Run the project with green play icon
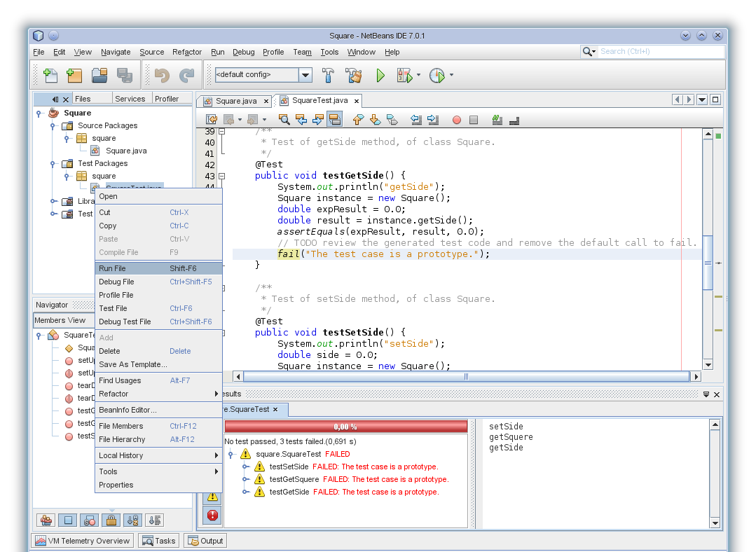Screen dimensions: 756x552 tap(380, 75)
